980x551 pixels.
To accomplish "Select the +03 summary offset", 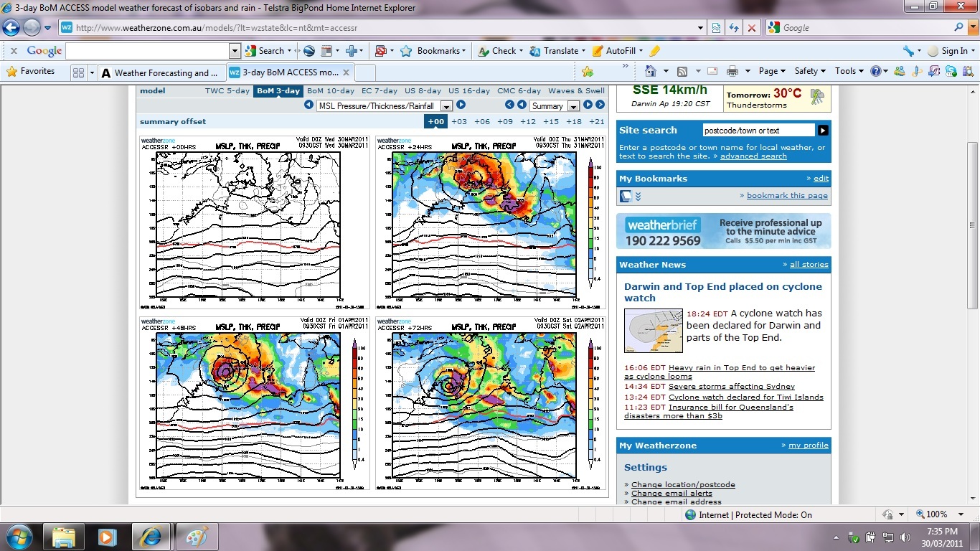I will (459, 122).
